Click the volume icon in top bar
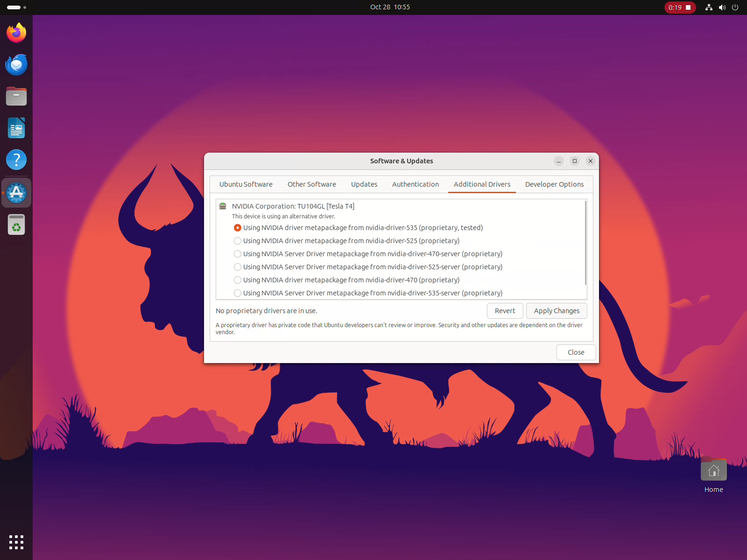Screen dimensions: 747x560 pyautogui.click(x=722, y=7)
